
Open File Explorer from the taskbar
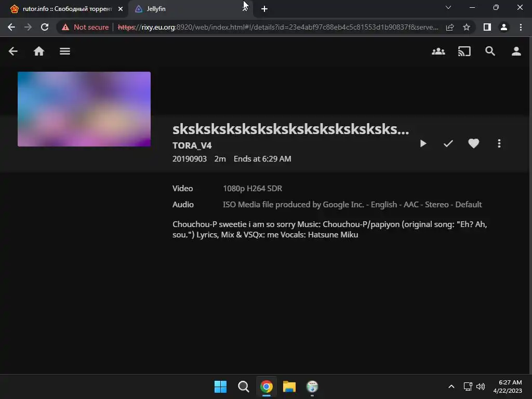tap(289, 387)
